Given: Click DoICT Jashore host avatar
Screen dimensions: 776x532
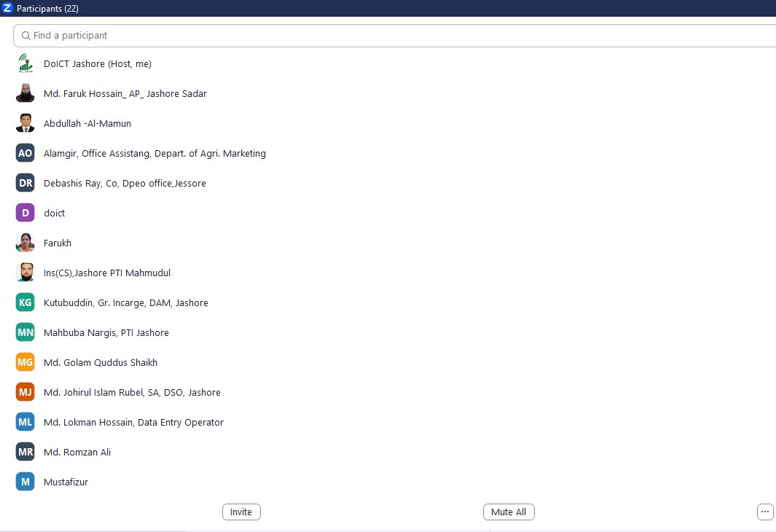Looking at the screenshot, I should point(26,64).
